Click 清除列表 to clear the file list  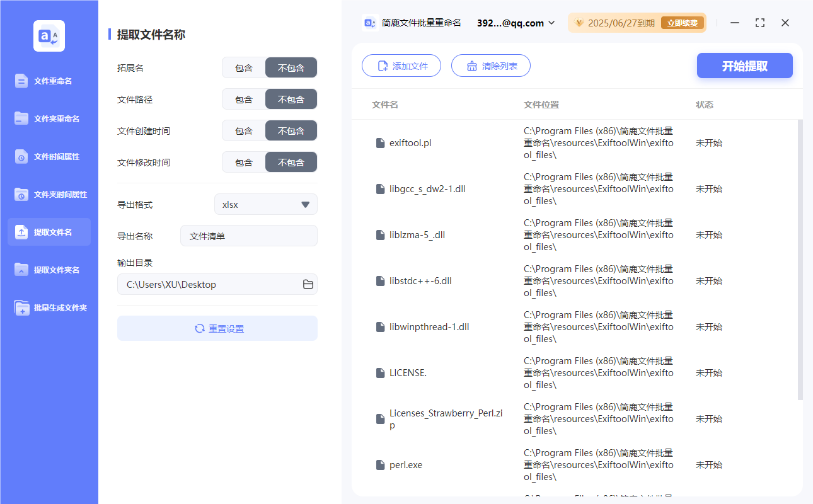pyautogui.click(x=490, y=66)
